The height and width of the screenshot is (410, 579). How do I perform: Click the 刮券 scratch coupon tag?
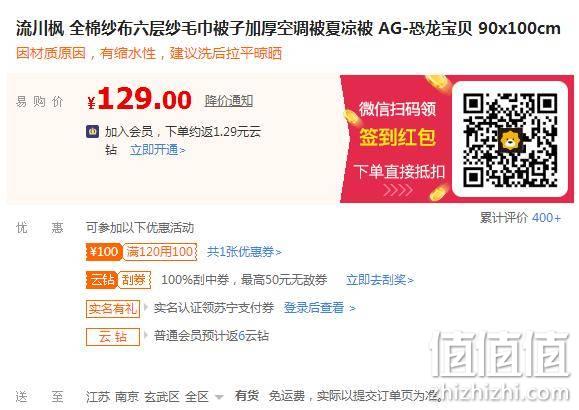pos(134,280)
